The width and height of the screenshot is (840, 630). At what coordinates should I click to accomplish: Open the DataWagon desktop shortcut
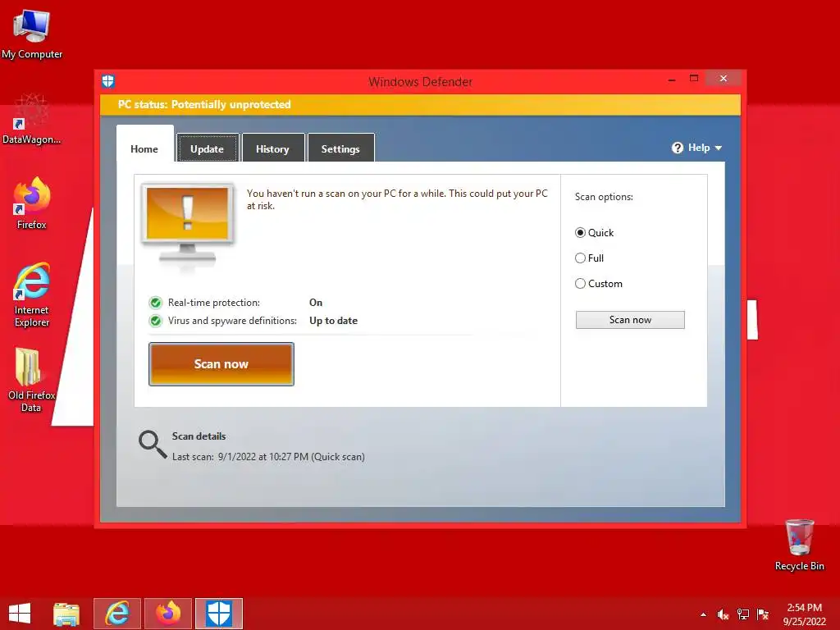pos(32,119)
